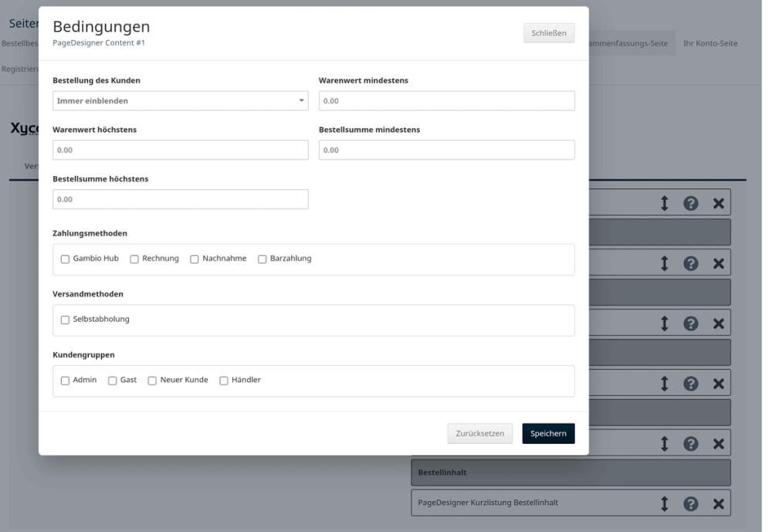The width and height of the screenshot is (772, 532).
Task: Click the Bestellinhalt section header behind the dialog
Action: (x=571, y=473)
